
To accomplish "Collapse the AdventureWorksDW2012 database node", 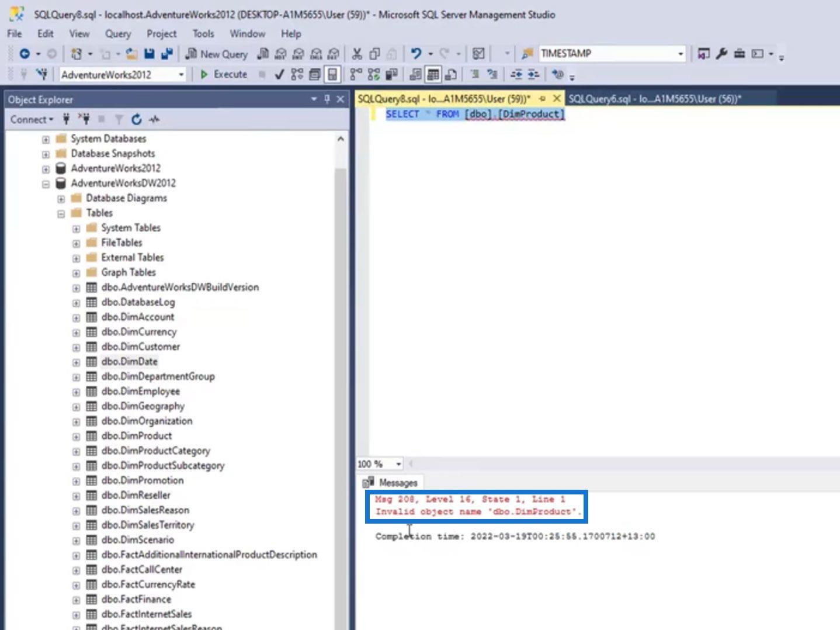I will 46,184.
